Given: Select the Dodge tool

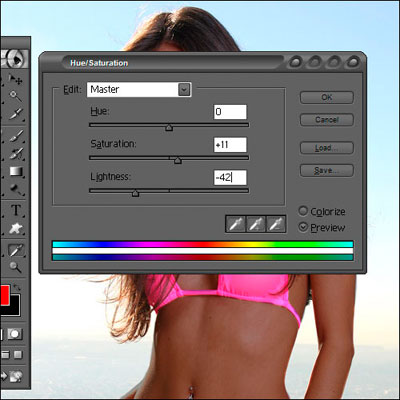Looking at the screenshot, I should (x=15, y=189).
